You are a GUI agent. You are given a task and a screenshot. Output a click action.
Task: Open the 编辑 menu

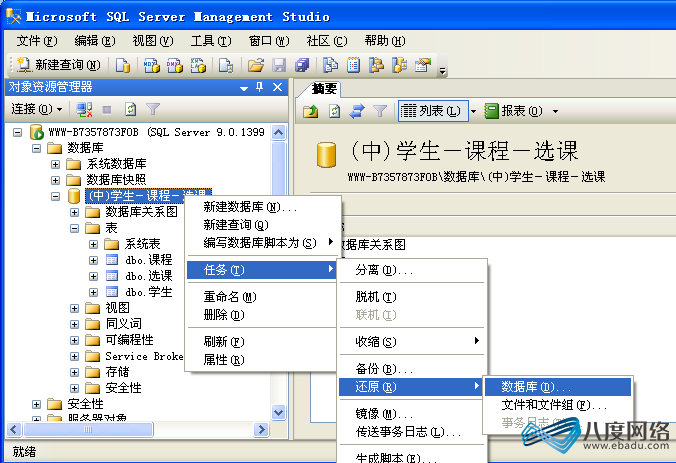tap(95, 41)
